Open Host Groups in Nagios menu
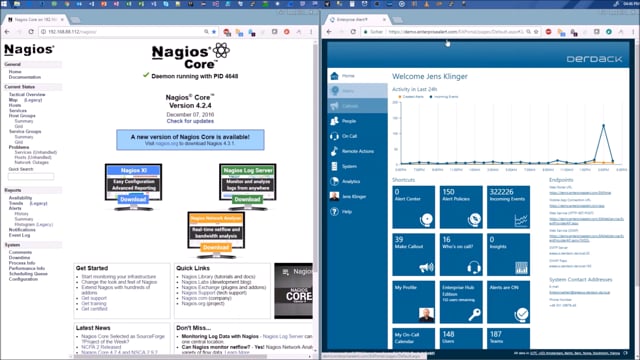This screenshot has width=640, height=360. (x=22, y=116)
